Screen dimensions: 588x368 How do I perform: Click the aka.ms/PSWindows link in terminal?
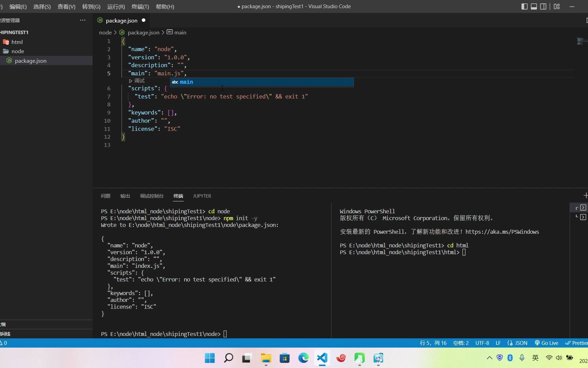point(502,232)
